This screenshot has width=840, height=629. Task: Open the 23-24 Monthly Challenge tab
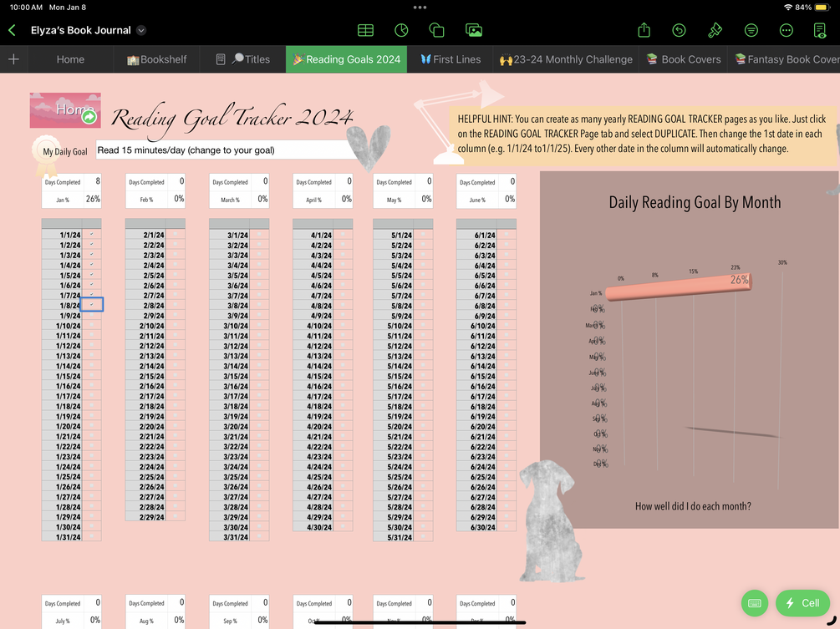tap(566, 59)
